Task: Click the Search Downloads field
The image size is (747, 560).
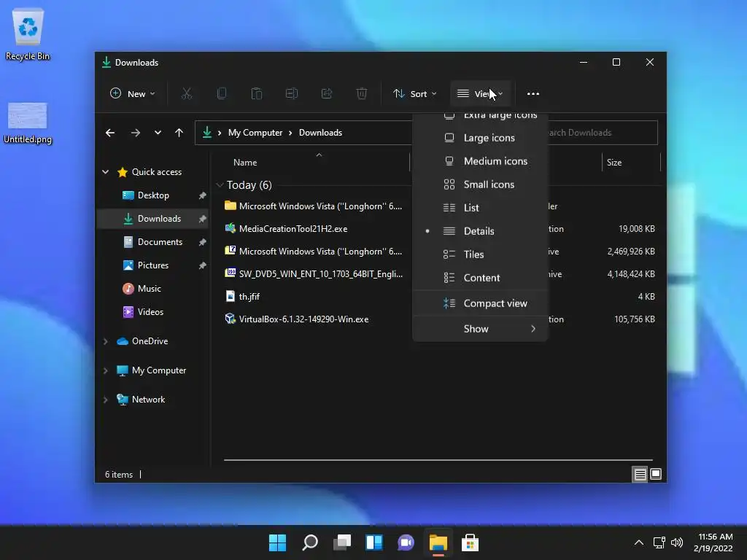Action: (603, 133)
